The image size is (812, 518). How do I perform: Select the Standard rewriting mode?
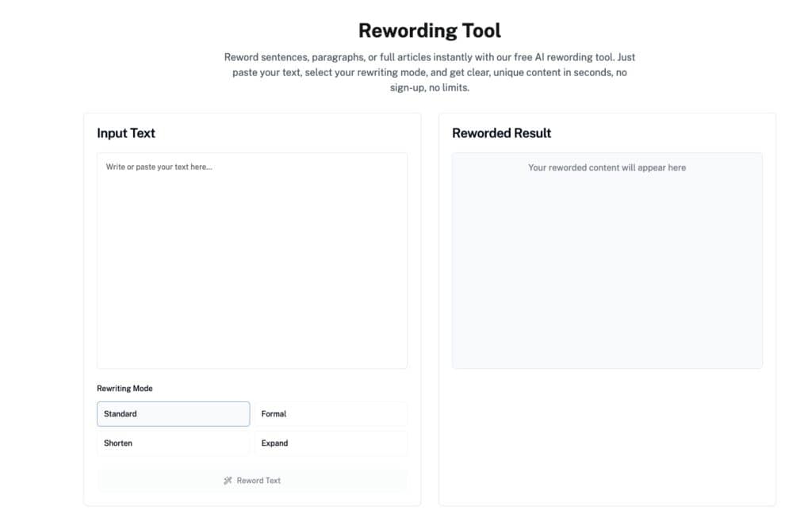coord(173,414)
